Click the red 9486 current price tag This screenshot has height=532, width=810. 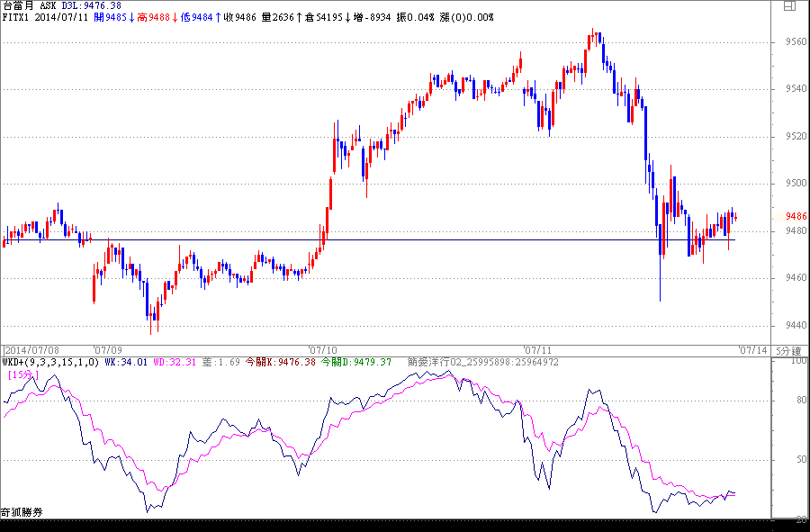click(794, 217)
